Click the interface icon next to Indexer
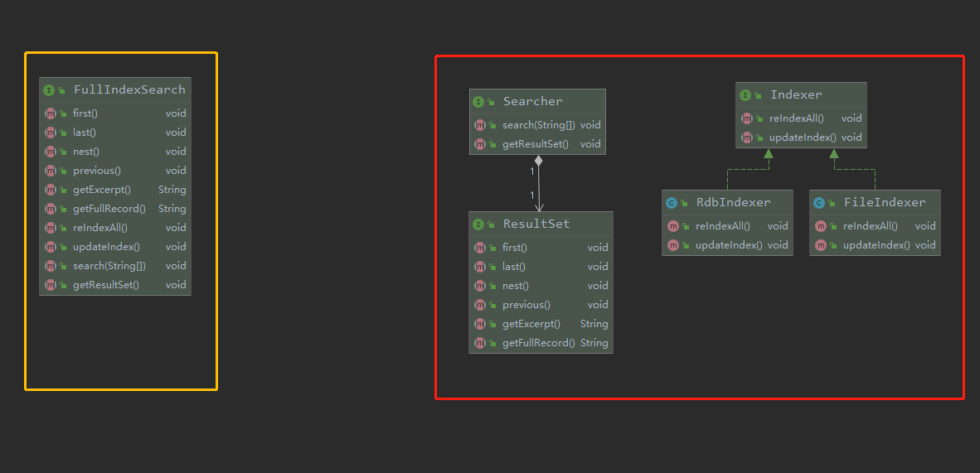The image size is (980, 473). (745, 95)
